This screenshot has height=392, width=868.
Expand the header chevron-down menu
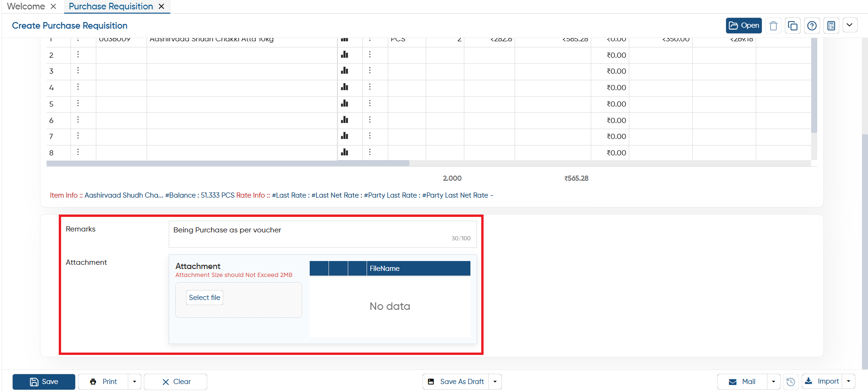(x=850, y=25)
